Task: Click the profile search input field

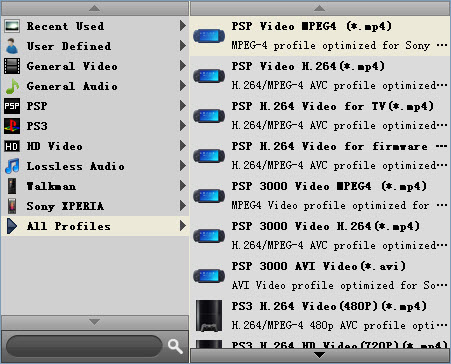Action: pyautogui.click(x=84, y=346)
